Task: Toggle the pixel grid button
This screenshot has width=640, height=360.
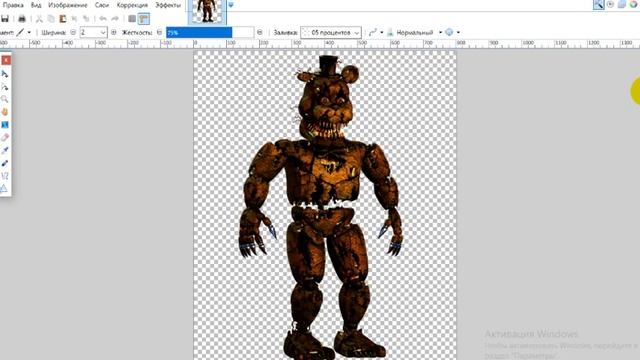Action: [x=132, y=19]
